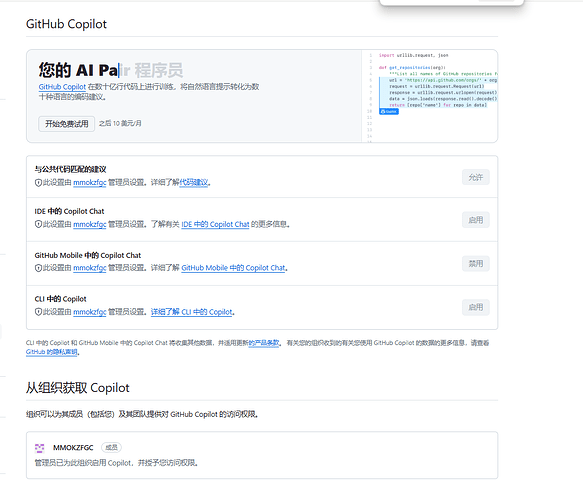Open the GitHub Mobile 中的 Copilot Chat link
The width and height of the screenshot is (583, 500).
click(x=233, y=268)
